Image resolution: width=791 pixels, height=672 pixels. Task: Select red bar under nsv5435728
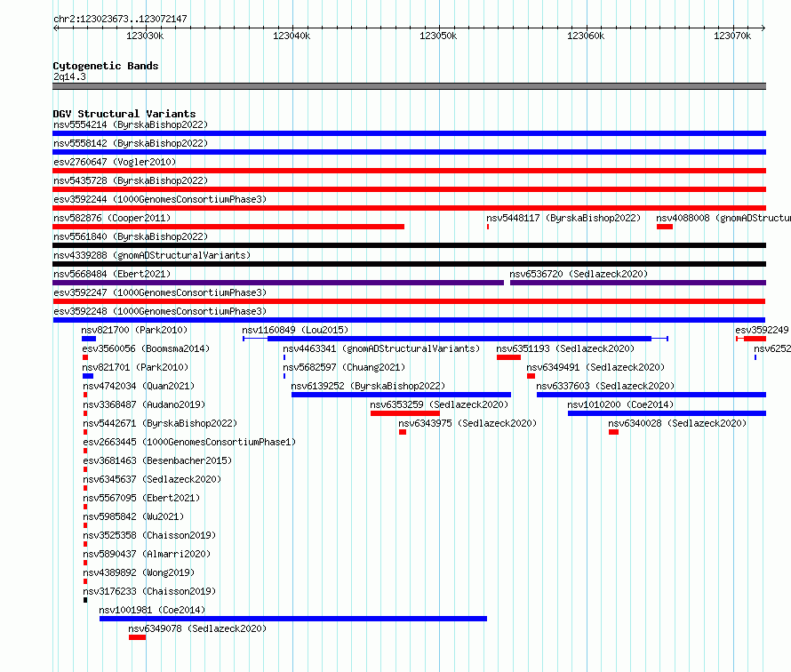pos(409,189)
